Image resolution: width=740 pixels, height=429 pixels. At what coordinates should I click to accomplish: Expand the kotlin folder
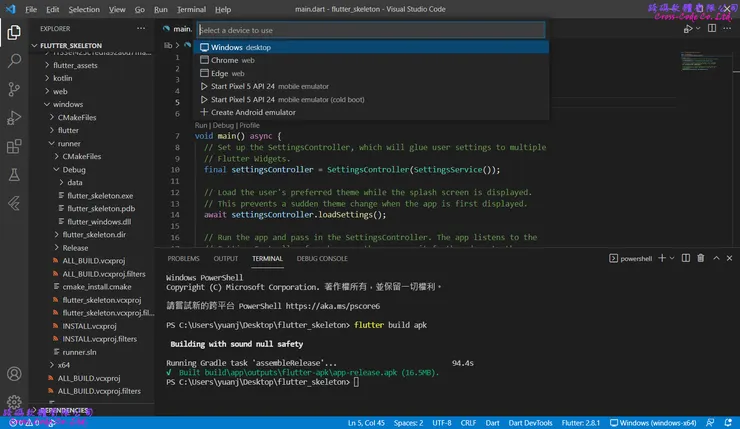(x=62, y=78)
